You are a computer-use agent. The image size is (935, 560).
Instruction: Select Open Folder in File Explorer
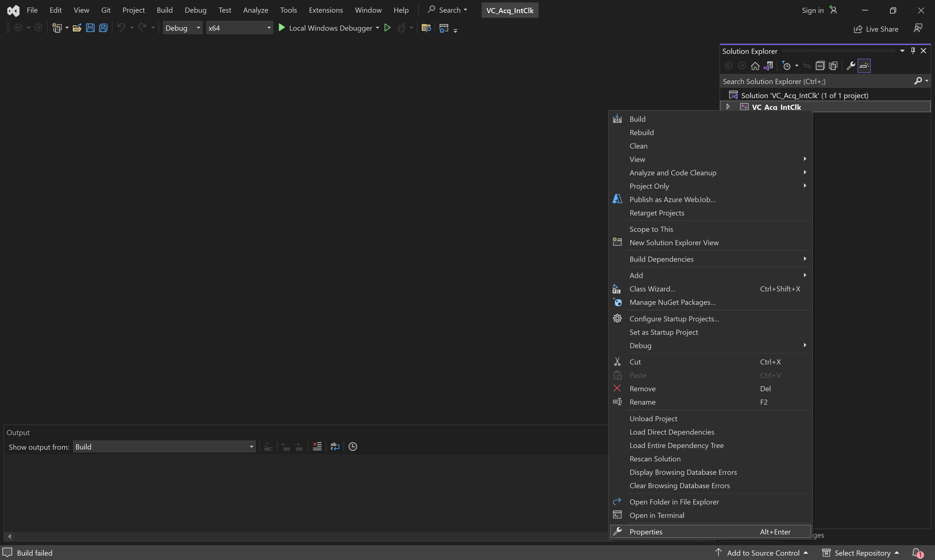coord(710,502)
